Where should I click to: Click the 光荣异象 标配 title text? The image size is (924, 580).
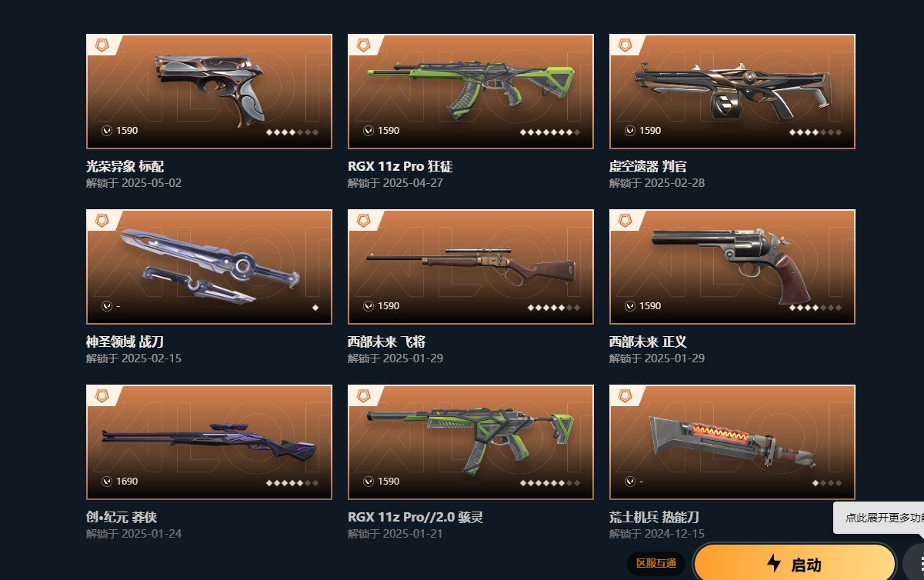[x=125, y=166]
